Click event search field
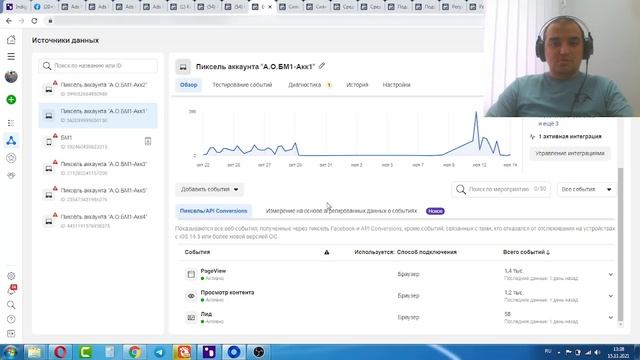 pyautogui.click(x=501, y=189)
